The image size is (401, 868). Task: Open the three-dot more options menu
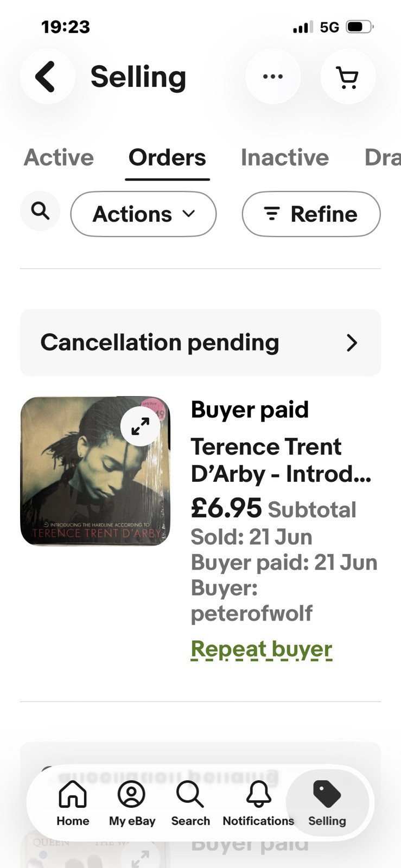coord(272,76)
